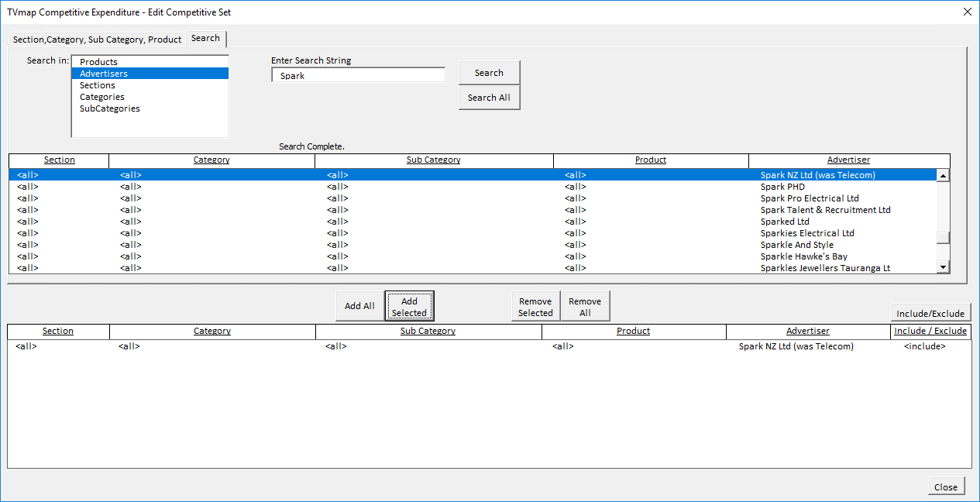The image size is (980, 502).
Task: Select the Spark PHD result row
Action: pyautogui.click(x=473, y=187)
